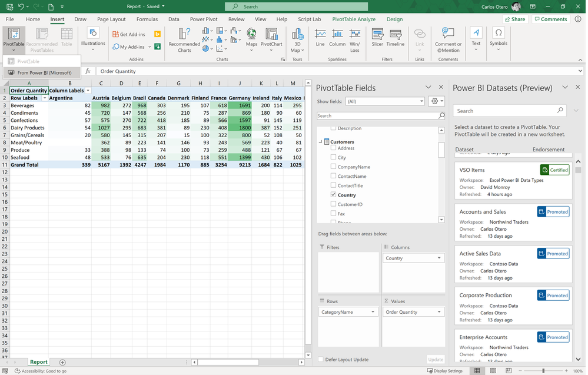Open Order Quantity dropdown in Values area
The height and width of the screenshot is (375, 588).
[x=439, y=312]
